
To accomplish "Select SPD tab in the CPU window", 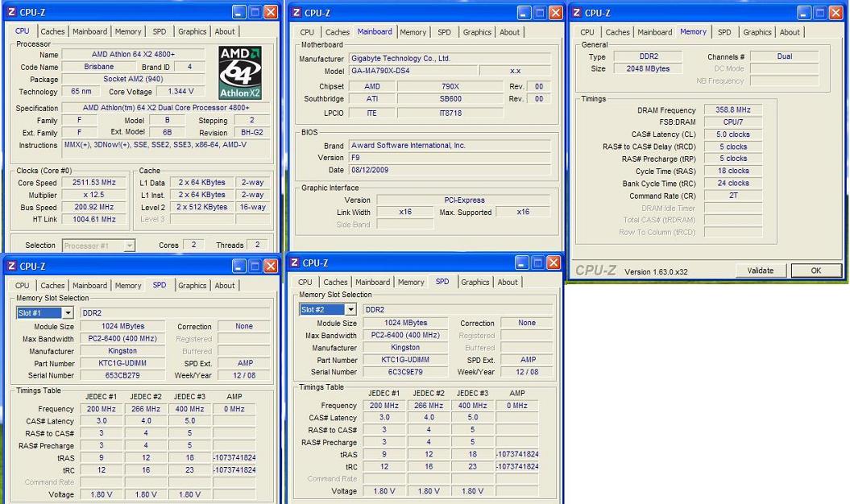I will coord(160,31).
